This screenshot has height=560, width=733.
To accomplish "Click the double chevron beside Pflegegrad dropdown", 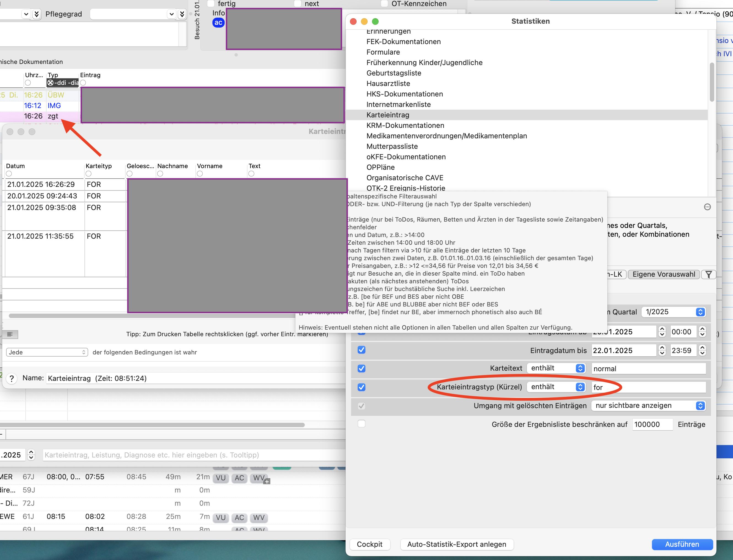I will (x=182, y=14).
